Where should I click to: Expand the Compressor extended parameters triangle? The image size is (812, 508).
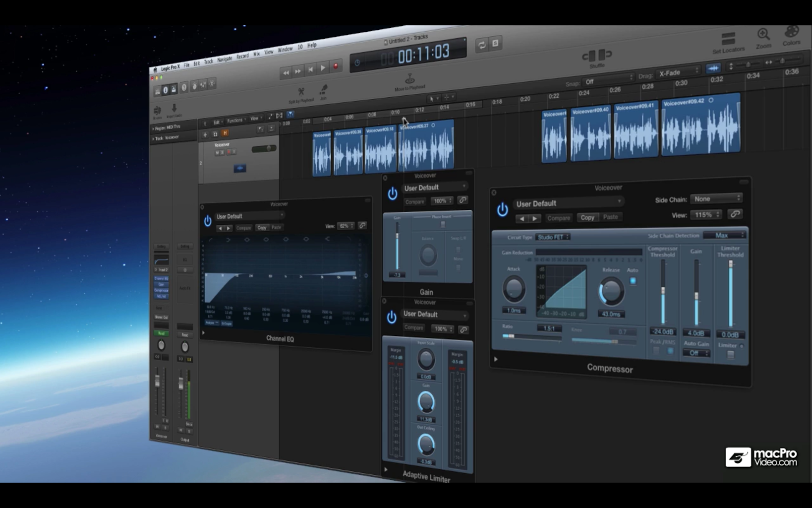click(496, 359)
